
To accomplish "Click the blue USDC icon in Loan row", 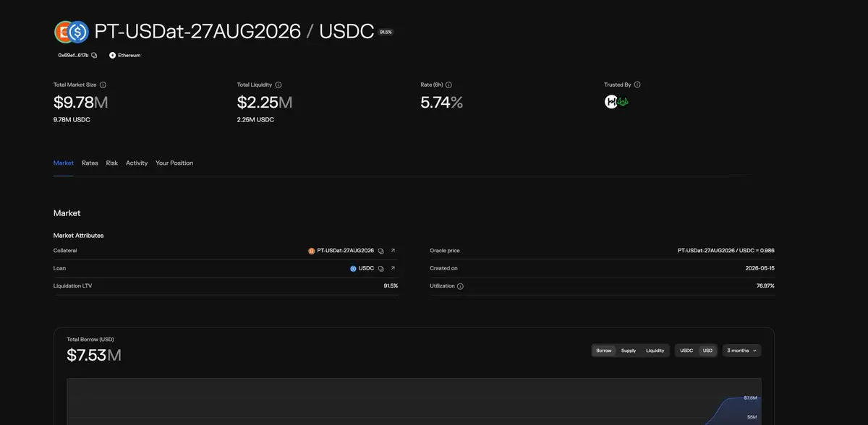I will point(353,268).
